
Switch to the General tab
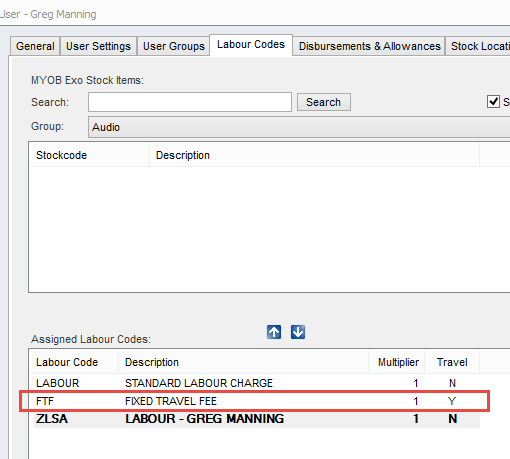coord(35,46)
